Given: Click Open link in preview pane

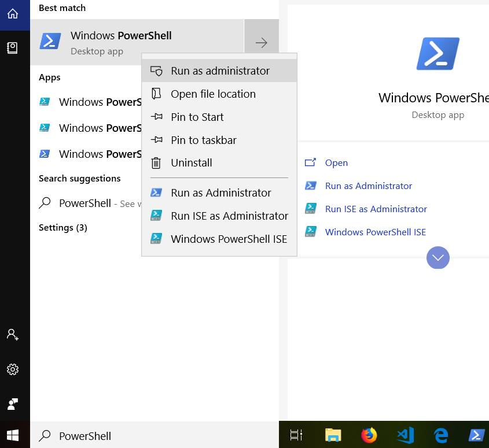Looking at the screenshot, I should point(336,162).
